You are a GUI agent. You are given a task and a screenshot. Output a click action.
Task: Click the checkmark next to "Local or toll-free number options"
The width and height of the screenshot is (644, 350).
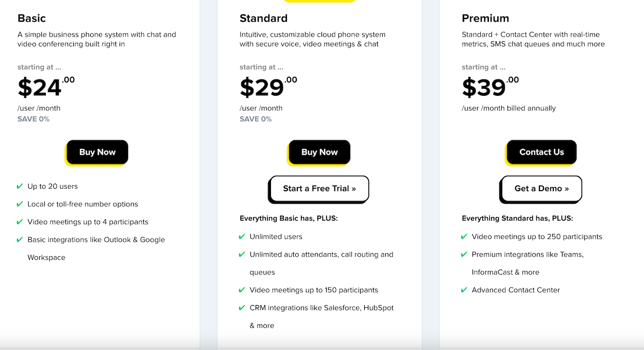coord(20,204)
